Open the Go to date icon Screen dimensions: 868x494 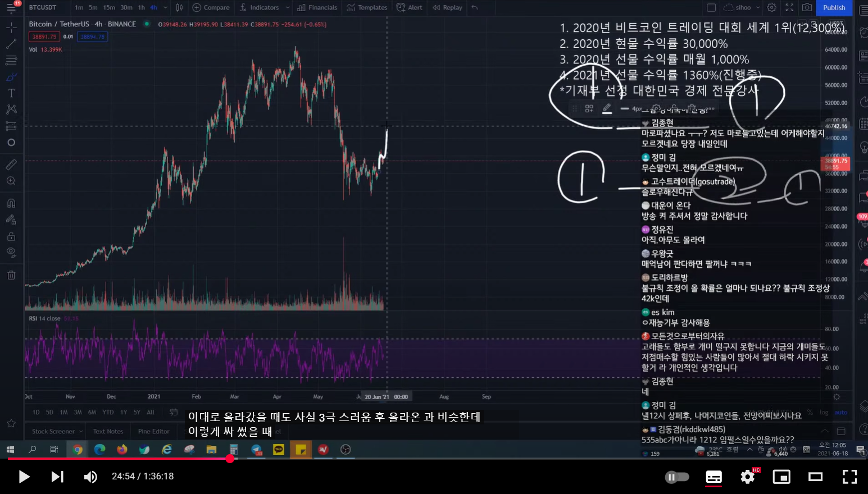click(174, 412)
